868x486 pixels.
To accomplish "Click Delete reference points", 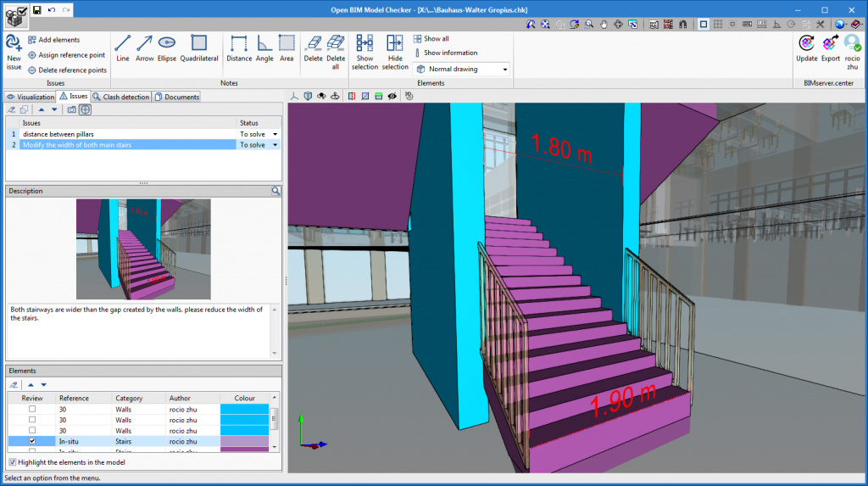I will [67, 70].
